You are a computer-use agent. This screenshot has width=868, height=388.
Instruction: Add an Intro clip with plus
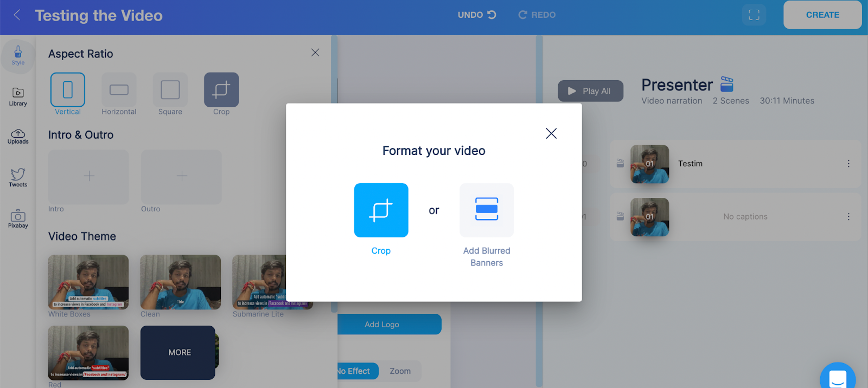click(89, 176)
